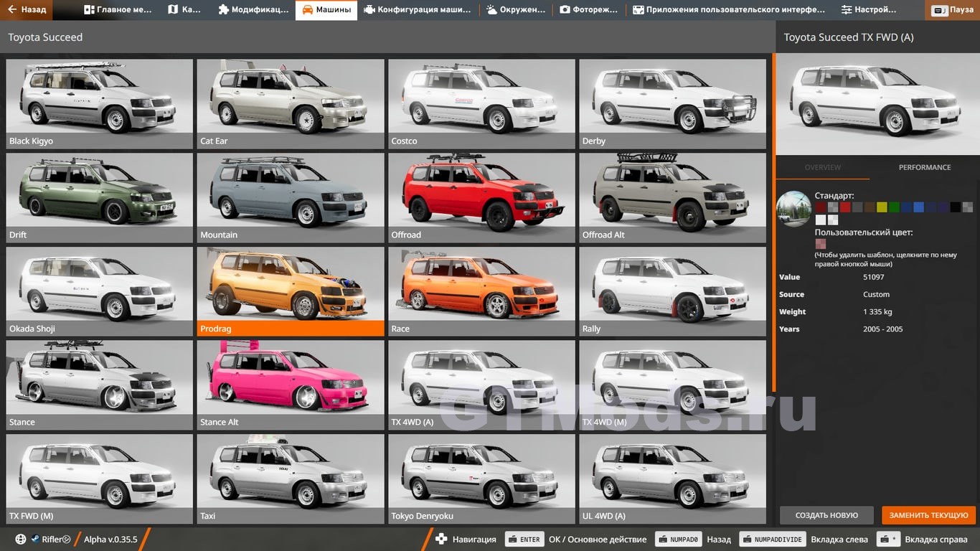Click the NUMPADDIVIDE key hint icon
980x551 pixels.
[x=772, y=540]
